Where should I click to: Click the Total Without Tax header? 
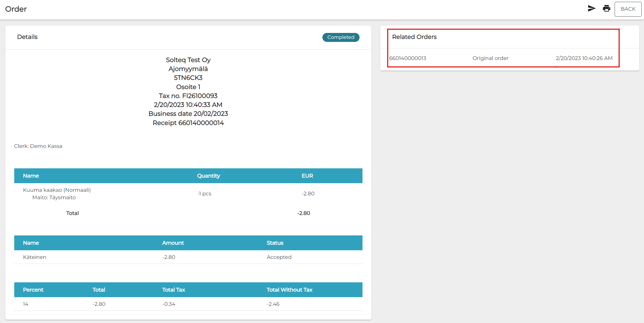click(x=289, y=290)
